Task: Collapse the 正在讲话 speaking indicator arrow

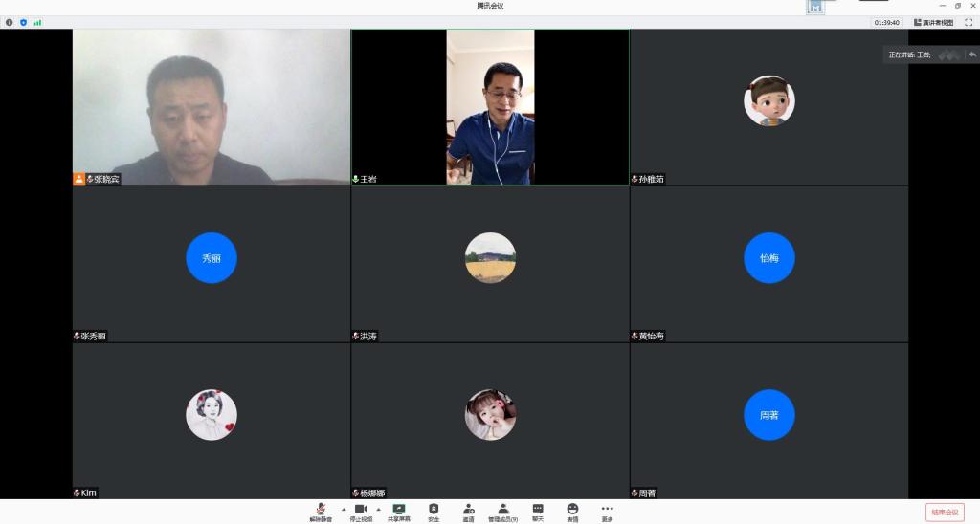Action: pyautogui.click(x=972, y=55)
